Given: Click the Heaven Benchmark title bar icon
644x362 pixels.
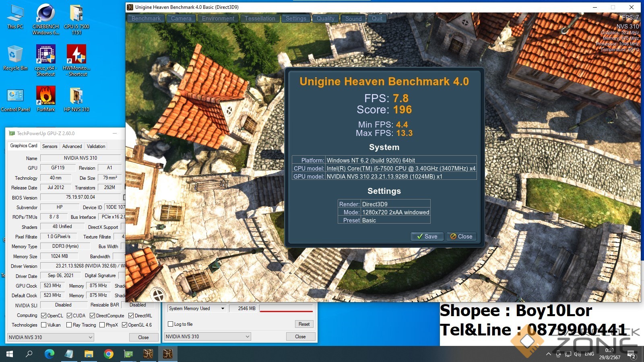Looking at the screenshot, I should (x=130, y=7).
